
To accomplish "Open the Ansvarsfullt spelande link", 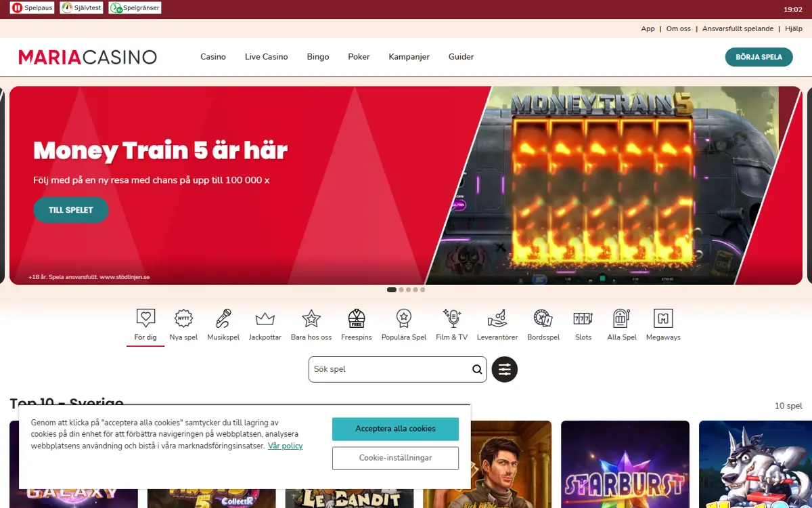I will [x=738, y=28].
